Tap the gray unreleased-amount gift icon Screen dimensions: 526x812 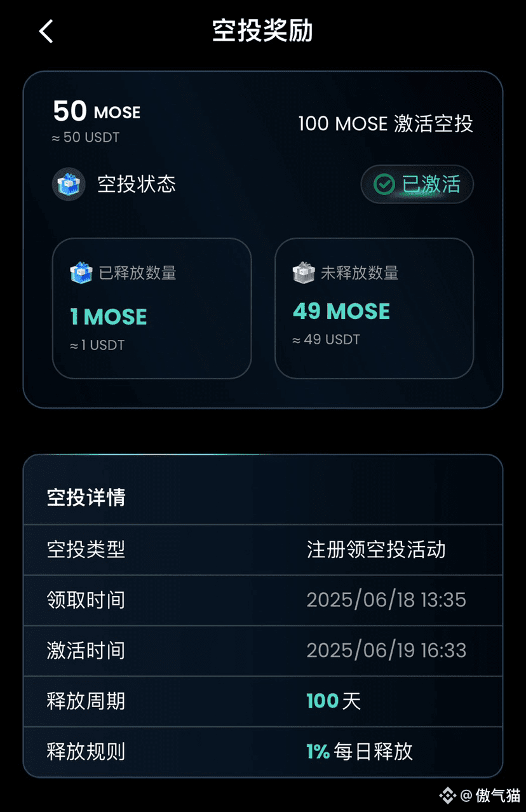pyautogui.click(x=304, y=273)
